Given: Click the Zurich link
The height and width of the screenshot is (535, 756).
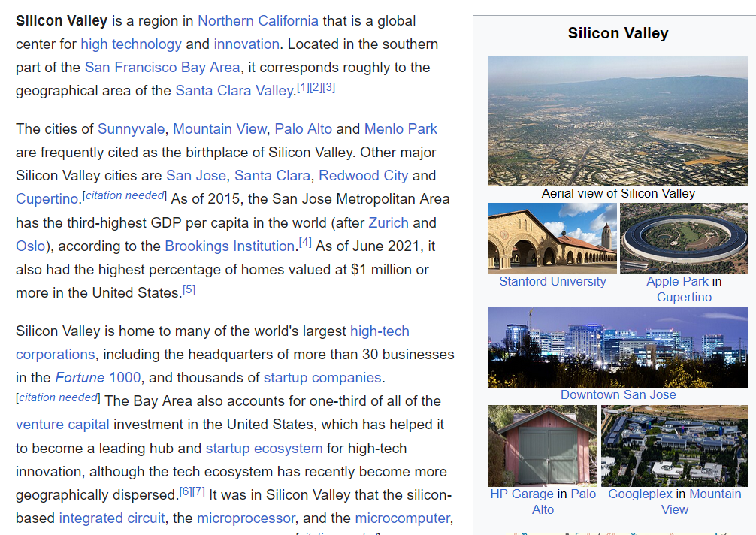Looking at the screenshot, I should (389, 223).
